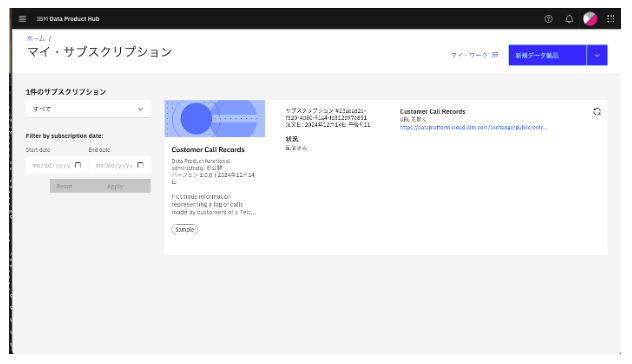The image size is (632, 364).
Task: Open the Start date calendar icon
Action: (78, 165)
